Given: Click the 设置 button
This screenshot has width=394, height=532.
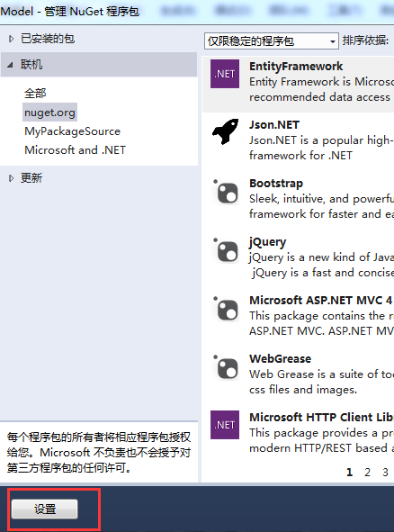Looking at the screenshot, I should [44, 509].
